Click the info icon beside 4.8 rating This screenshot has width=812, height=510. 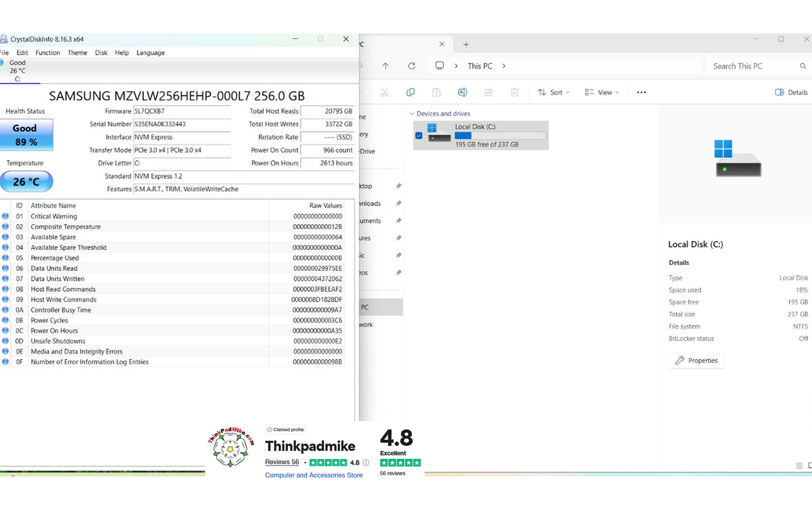click(366, 463)
